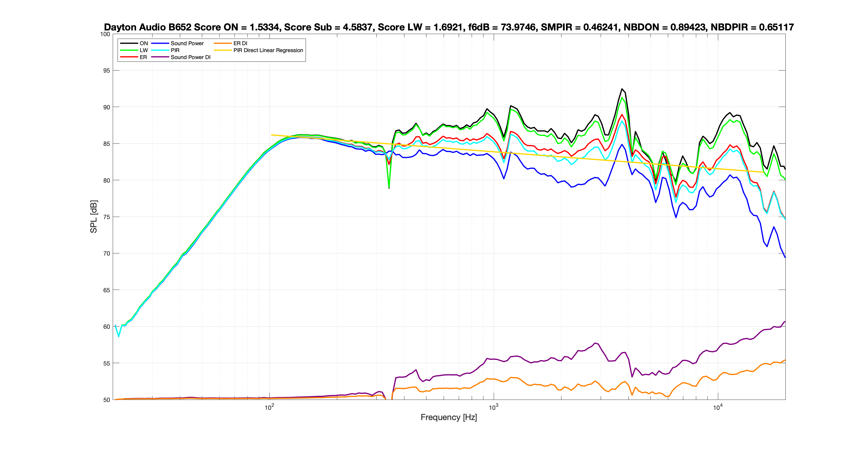Image resolution: width=868 pixels, height=449 pixels.
Task: Click the chart title starting 'Dayton Audio B652'
Action: click(x=448, y=27)
